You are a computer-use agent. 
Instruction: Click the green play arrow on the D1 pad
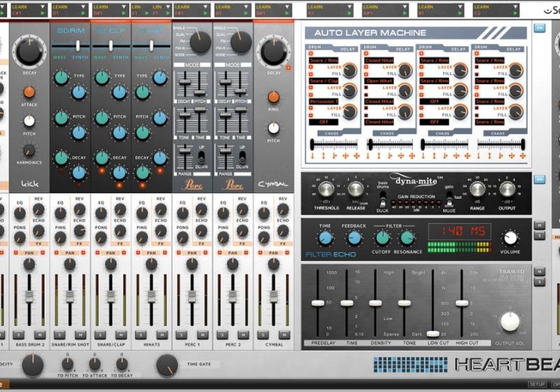coord(83,13)
